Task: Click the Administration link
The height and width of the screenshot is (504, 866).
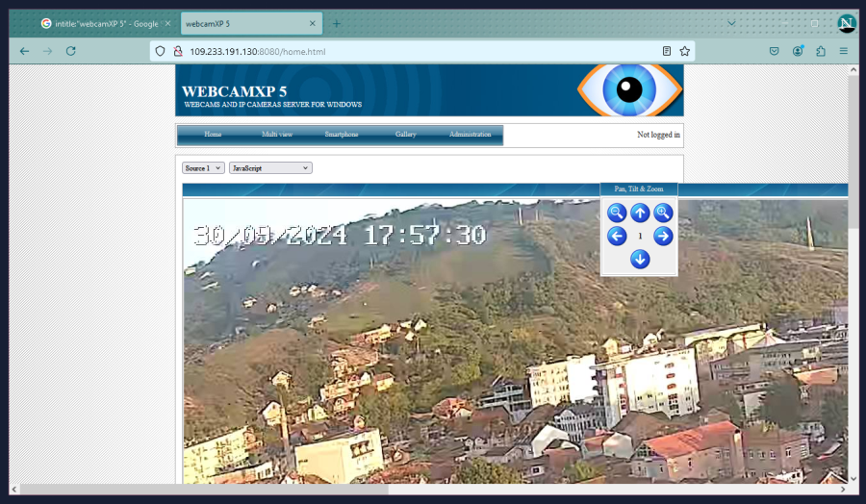Action: point(470,135)
